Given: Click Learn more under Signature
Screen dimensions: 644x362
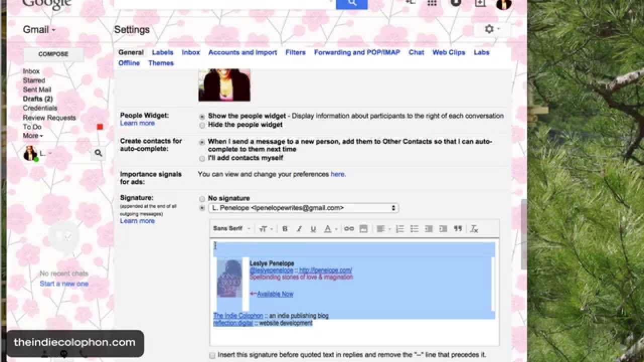Looking at the screenshot, I should tap(137, 221).
